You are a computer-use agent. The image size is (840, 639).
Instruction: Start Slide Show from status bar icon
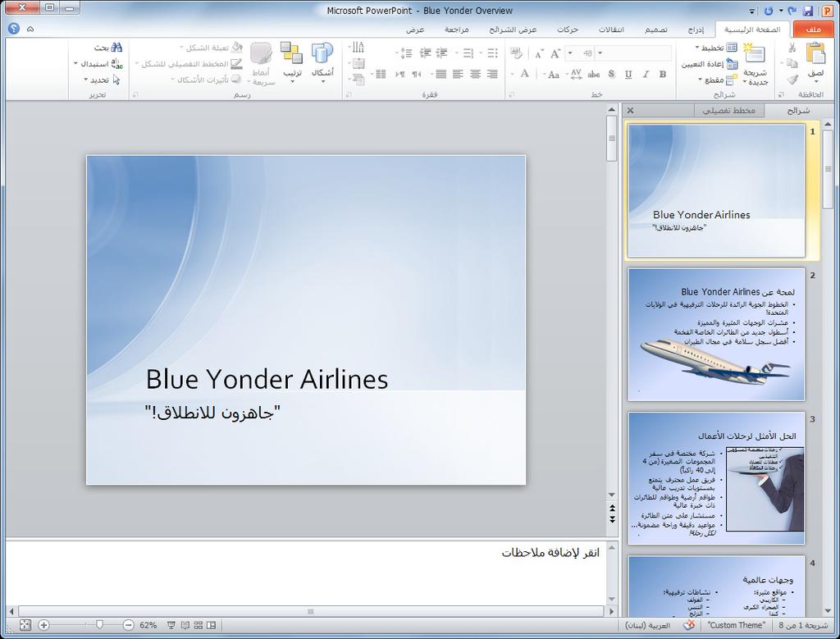[171, 624]
